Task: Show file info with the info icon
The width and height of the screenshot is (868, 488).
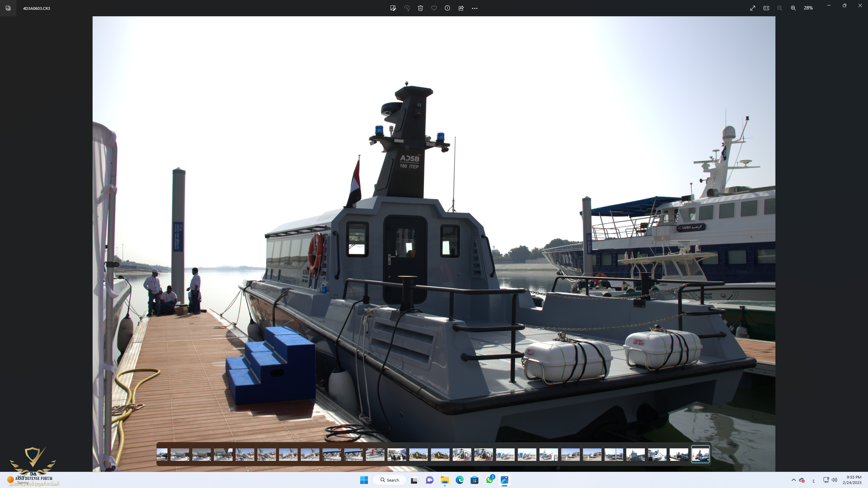Action: click(448, 8)
